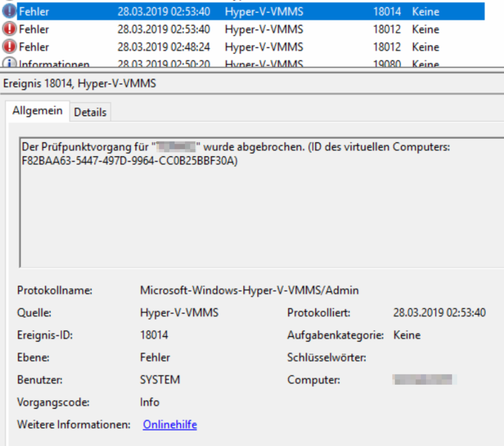Image resolution: width=504 pixels, height=446 pixels.
Task: Click the Ebene value Fehler in details
Action: [155, 357]
